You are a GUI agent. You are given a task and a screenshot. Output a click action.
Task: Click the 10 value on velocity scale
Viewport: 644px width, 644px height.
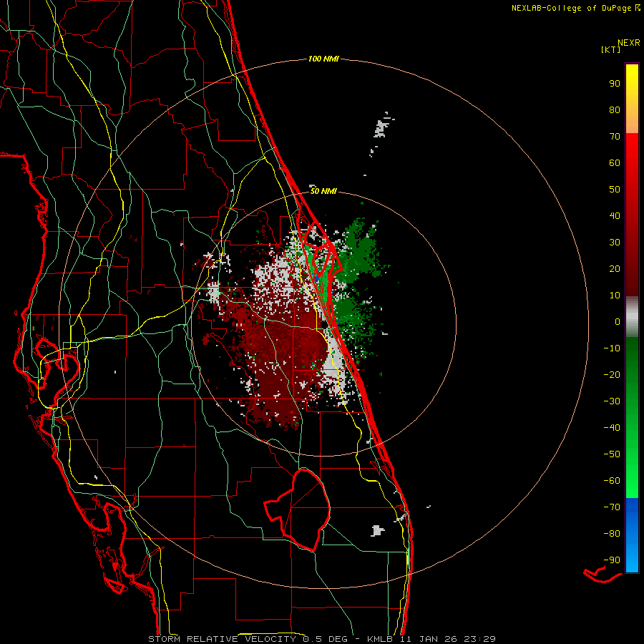[x=615, y=296]
